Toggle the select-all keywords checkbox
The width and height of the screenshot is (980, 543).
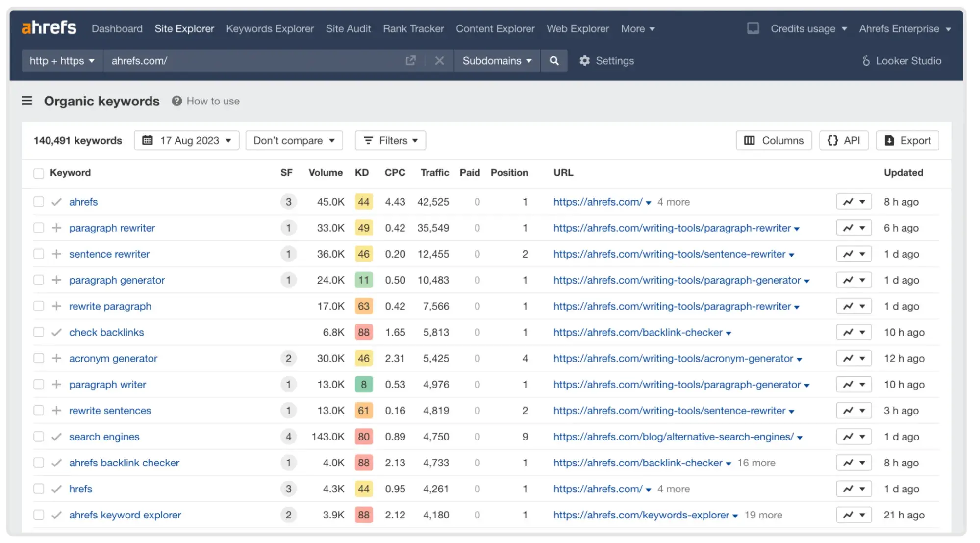click(39, 173)
